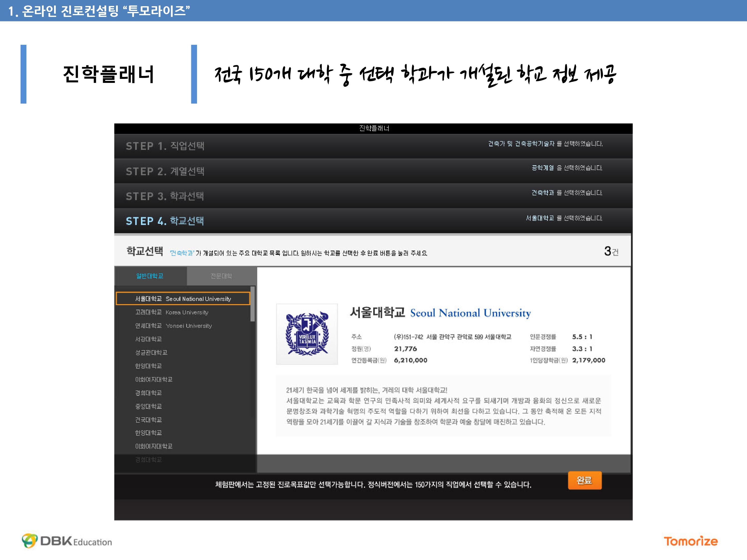Click the DBK Education logo
The image size is (747, 560).
click(x=66, y=541)
